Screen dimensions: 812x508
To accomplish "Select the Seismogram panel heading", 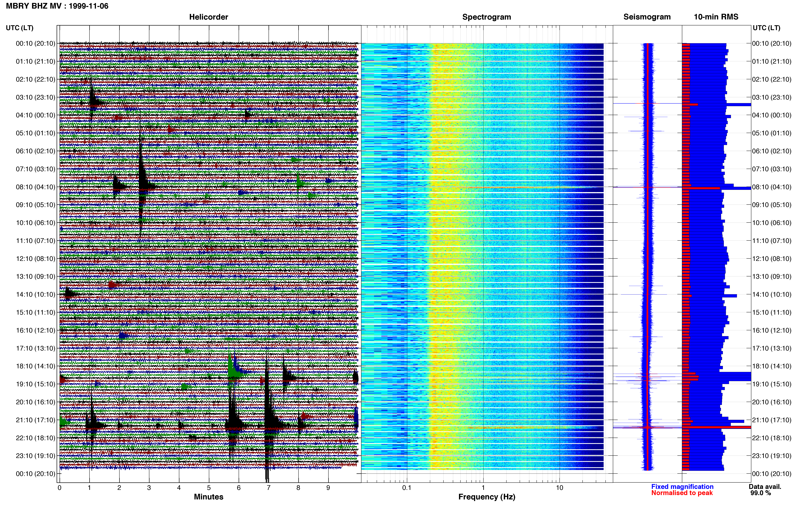I will pos(647,17).
